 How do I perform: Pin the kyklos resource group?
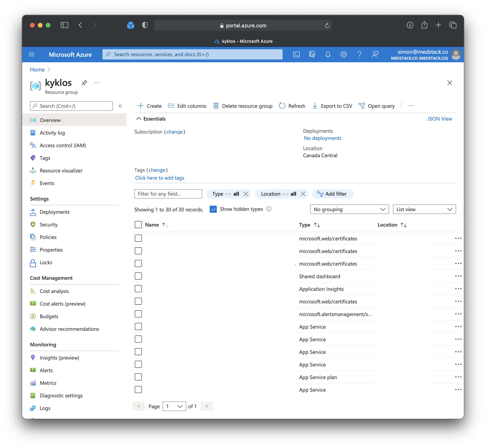[x=84, y=83]
